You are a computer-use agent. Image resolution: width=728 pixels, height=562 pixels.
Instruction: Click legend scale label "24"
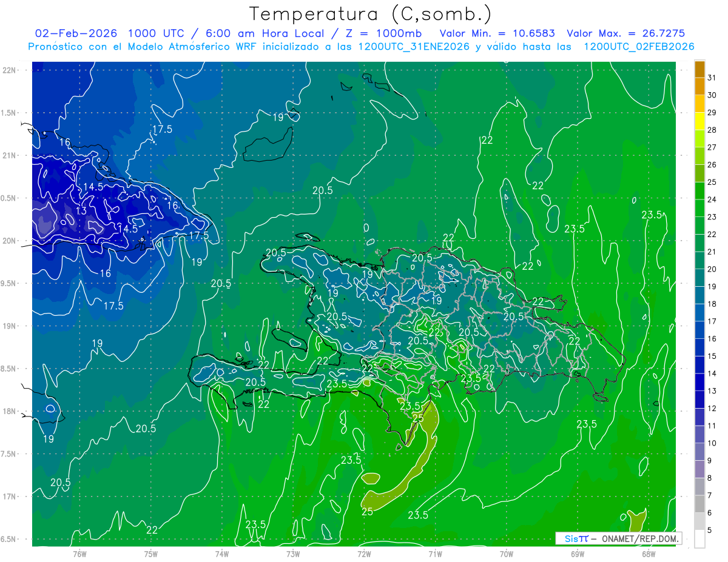click(x=712, y=199)
